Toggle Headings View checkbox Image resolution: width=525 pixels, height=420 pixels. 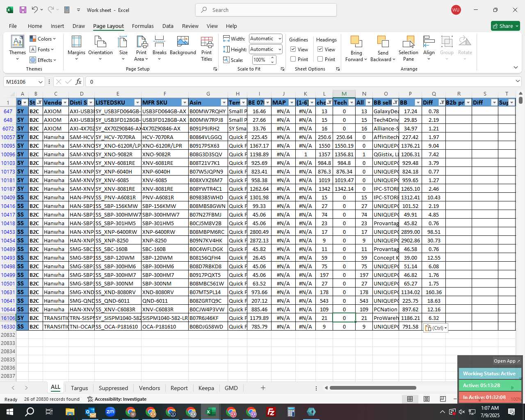click(x=320, y=49)
